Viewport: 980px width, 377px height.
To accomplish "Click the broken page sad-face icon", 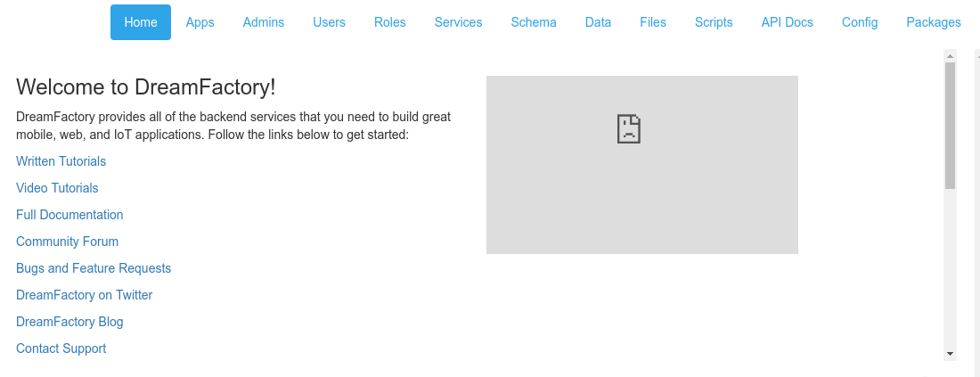I will pos(629,129).
